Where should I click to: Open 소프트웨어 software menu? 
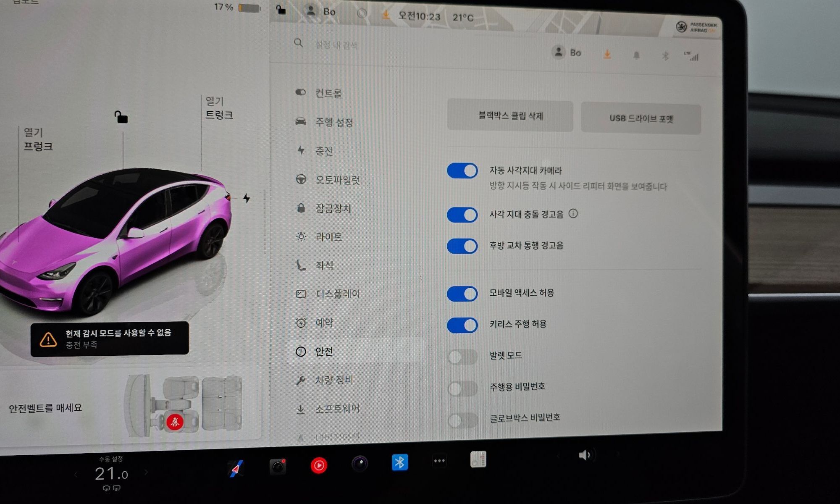pyautogui.click(x=328, y=409)
